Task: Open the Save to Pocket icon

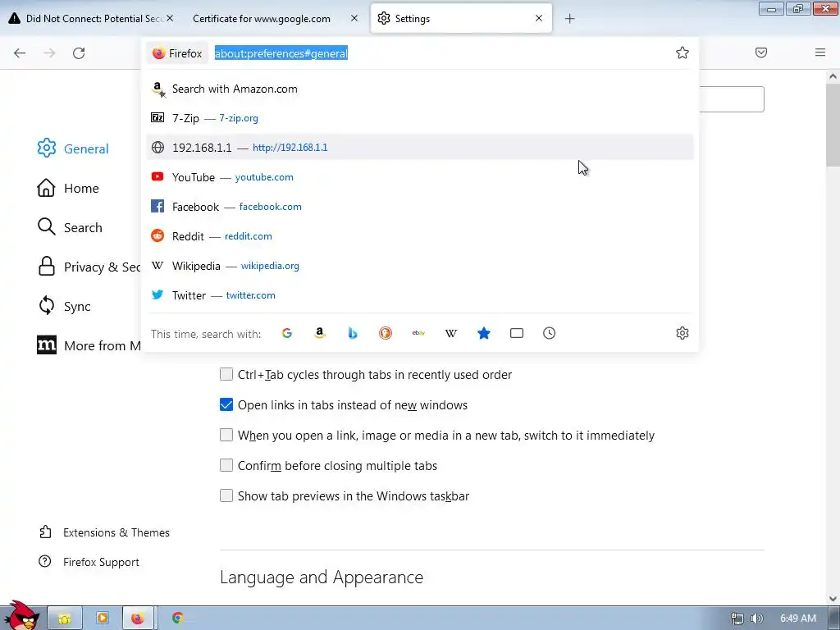Action: [x=760, y=52]
